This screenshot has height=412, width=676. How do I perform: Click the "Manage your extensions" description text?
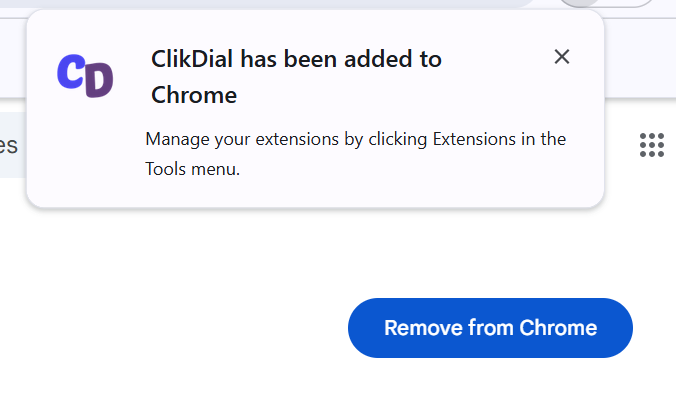[x=355, y=154]
